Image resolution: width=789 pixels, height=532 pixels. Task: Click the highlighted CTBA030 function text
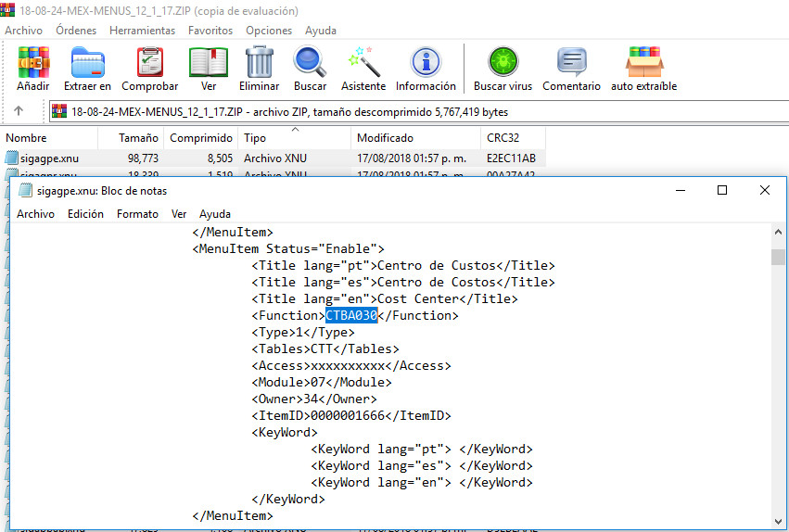point(351,315)
